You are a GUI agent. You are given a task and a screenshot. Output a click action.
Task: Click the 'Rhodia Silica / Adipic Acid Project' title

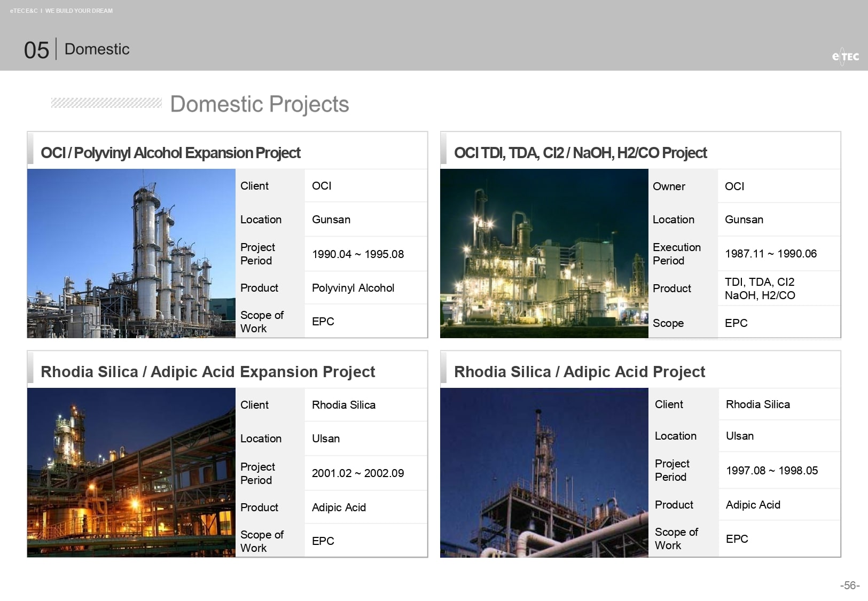pos(580,372)
